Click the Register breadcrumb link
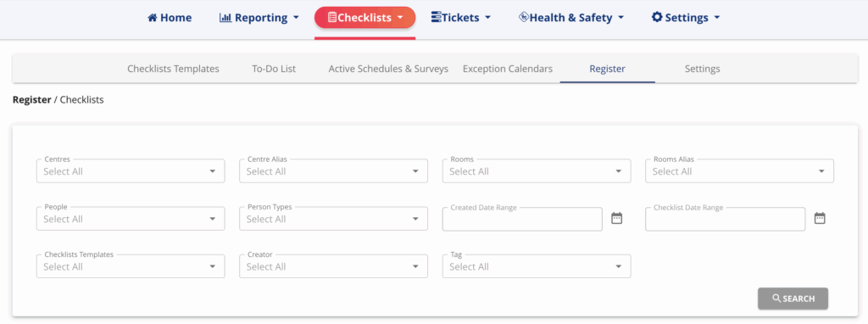This screenshot has width=868, height=324. (x=31, y=100)
